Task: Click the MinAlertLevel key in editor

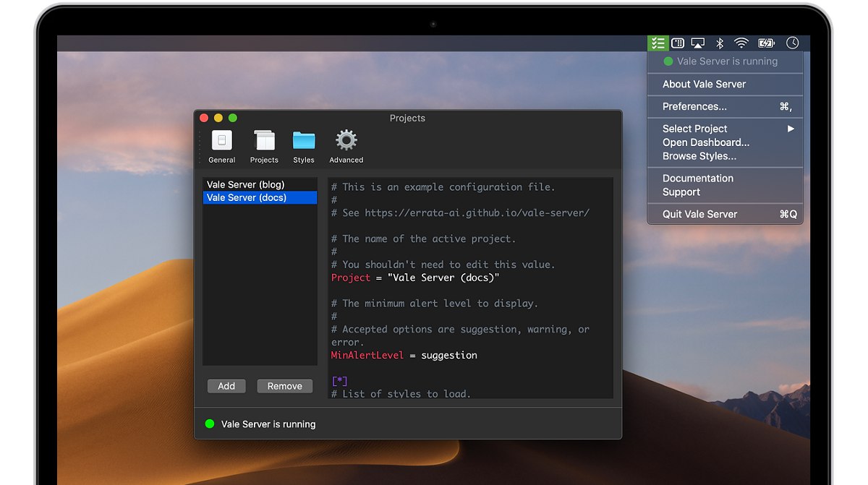Action: [367, 355]
